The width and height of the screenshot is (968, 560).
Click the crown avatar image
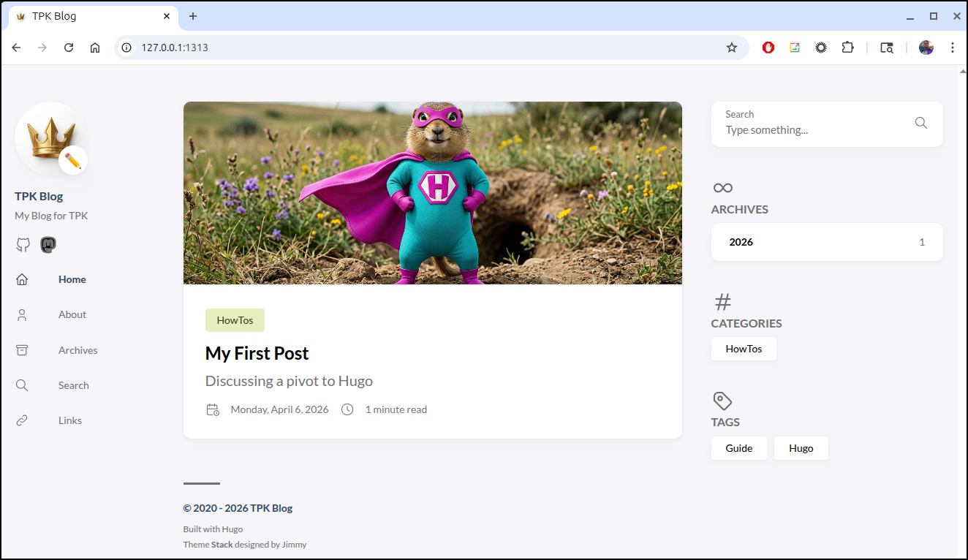[51, 138]
